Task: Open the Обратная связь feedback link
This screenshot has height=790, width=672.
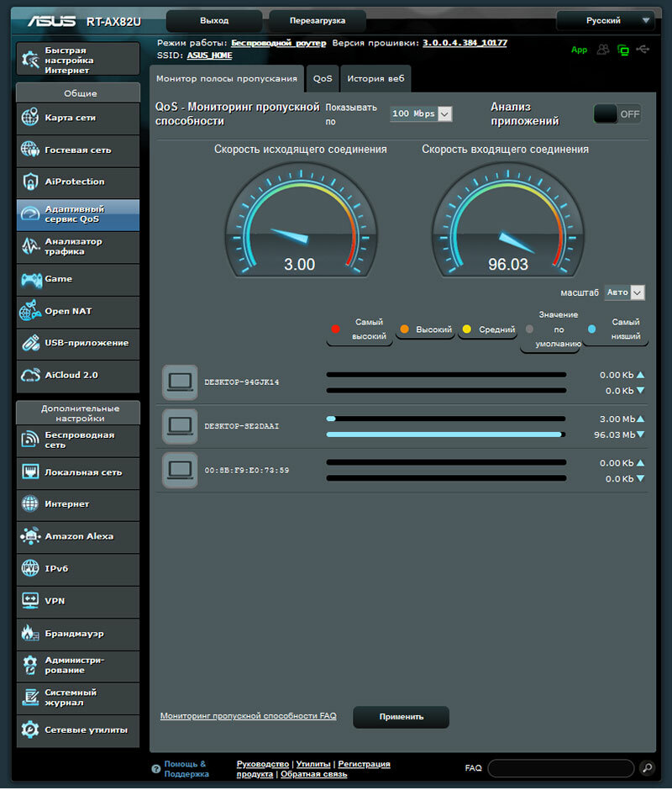Action: (x=314, y=774)
